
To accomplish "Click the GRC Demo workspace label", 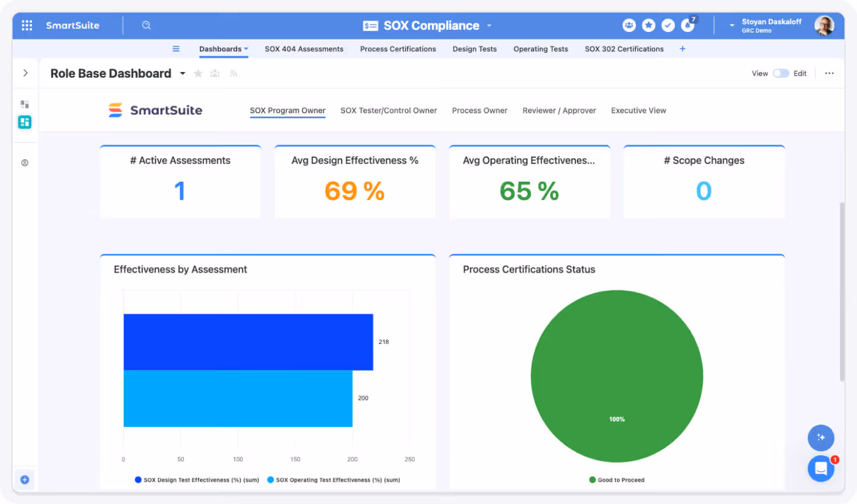I will point(756,31).
